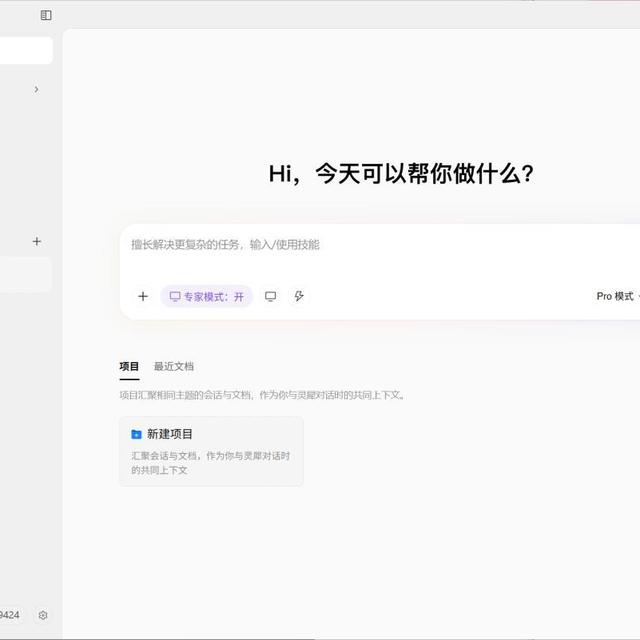This screenshot has width=640, height=640.
Task: Expand the sidebar chevron arrow
Action: [36, 89]
